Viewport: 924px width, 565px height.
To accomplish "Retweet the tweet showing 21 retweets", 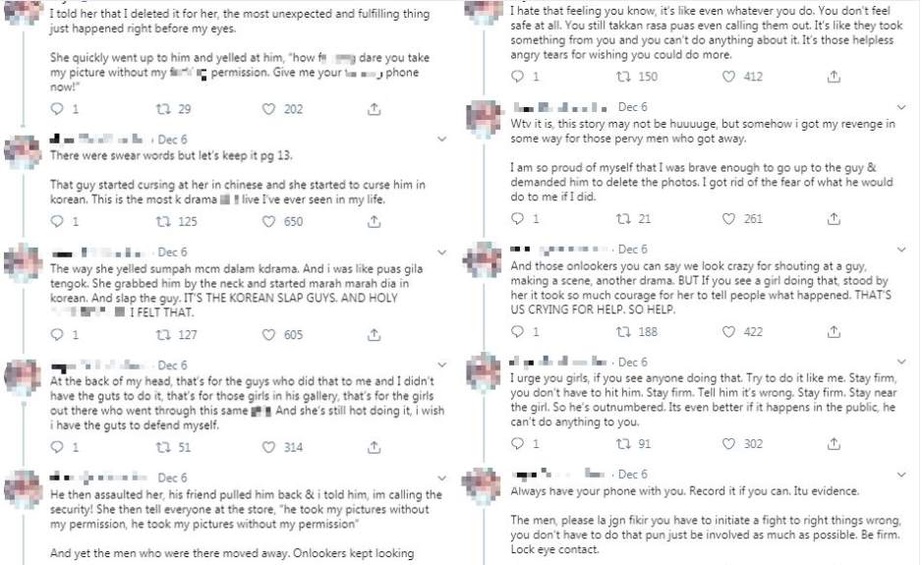I will point(623,219).
